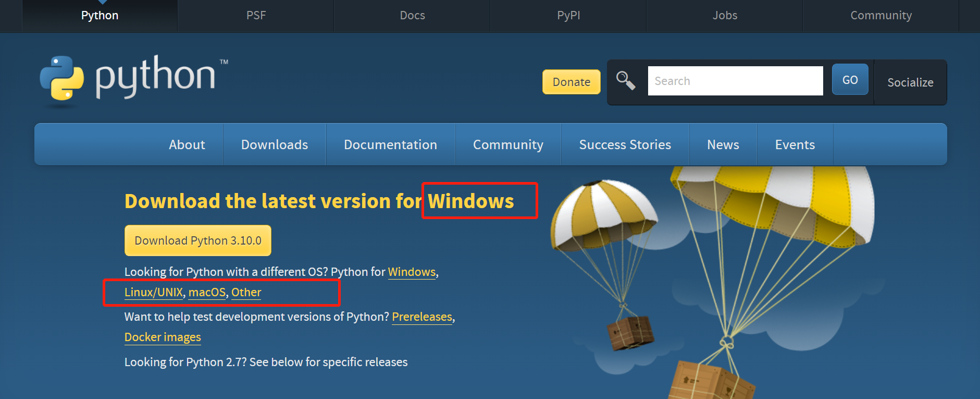This screenshot has height=399, width=980.
Task: Open the News navigation menu
Action: click(723, 144)
